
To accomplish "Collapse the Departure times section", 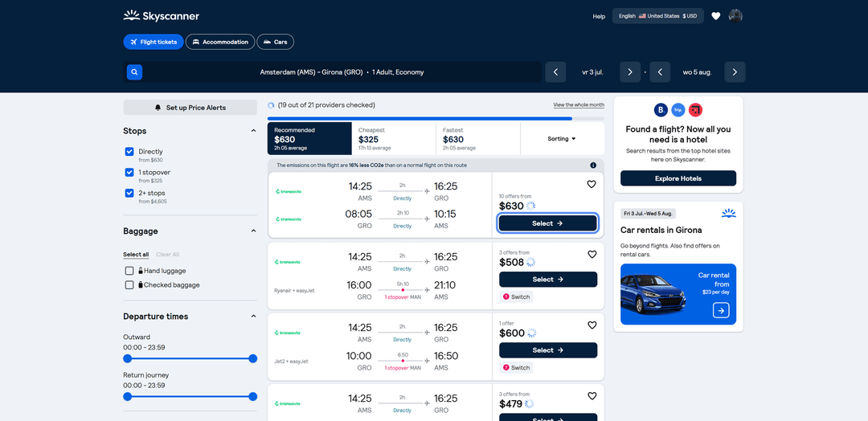I will (253, 317).
